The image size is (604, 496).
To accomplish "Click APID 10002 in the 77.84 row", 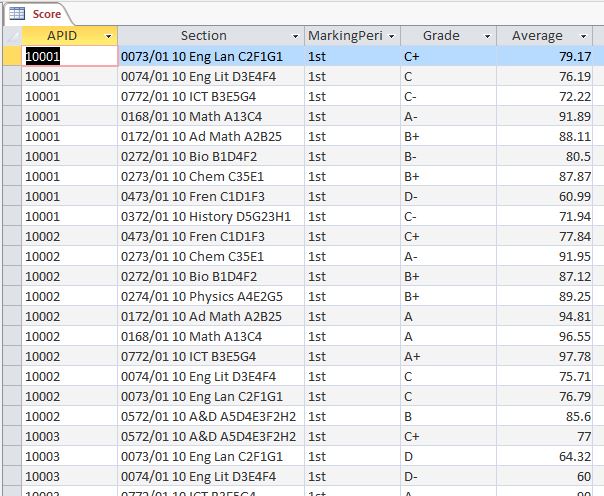I will (42, 237).
